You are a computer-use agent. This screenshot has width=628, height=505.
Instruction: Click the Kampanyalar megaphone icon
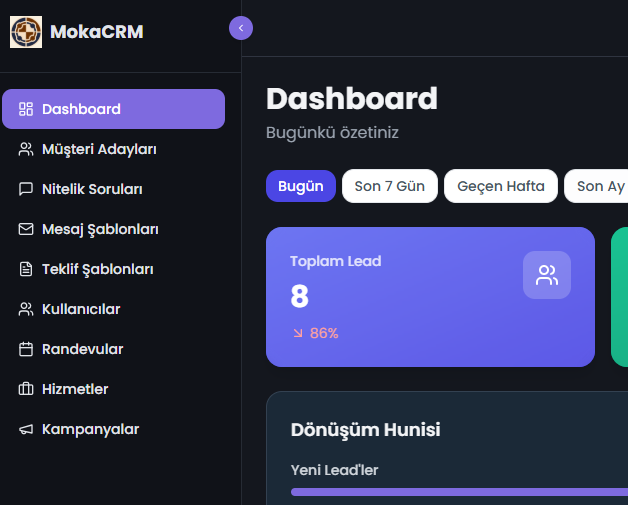(x=26, y=429)
